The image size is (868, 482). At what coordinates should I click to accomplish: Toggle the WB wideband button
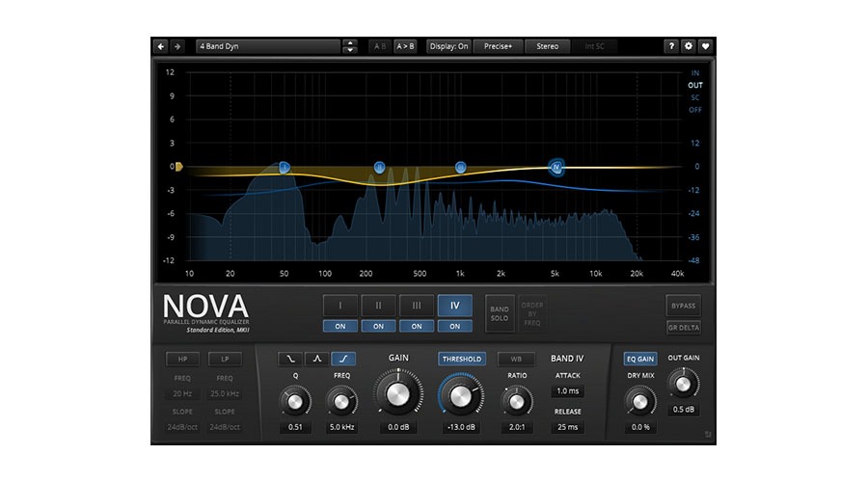coord(516,360)
